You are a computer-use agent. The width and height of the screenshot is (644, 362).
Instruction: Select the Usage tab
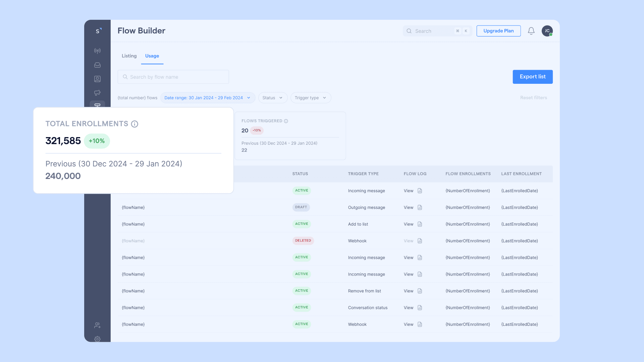[x=152, y=56]
